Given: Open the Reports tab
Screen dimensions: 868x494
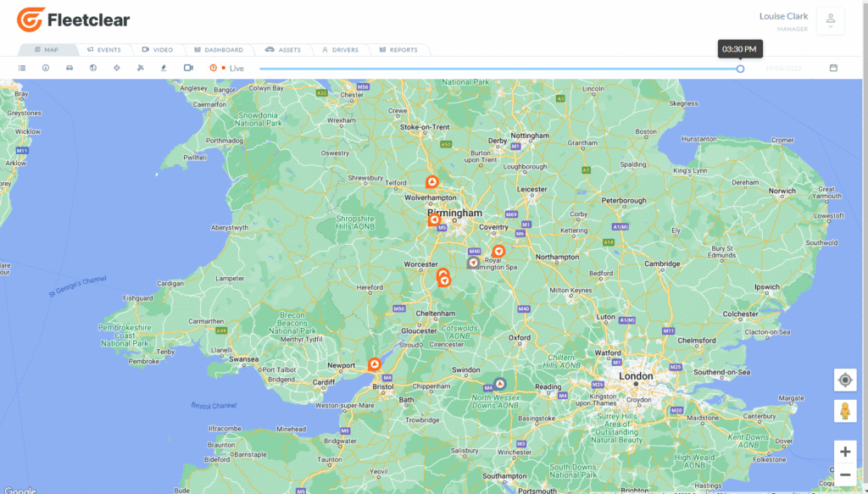Looking at the screenshot, I should click(x=398, y=50).
